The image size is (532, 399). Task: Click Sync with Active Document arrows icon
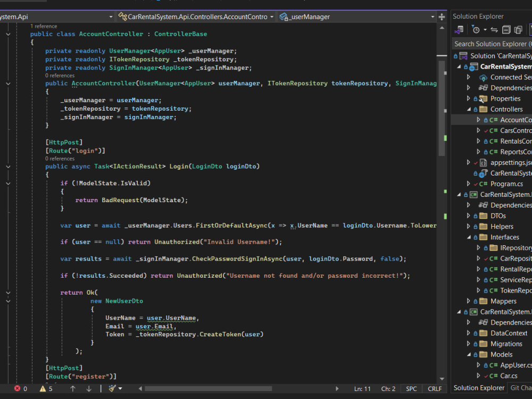[x=494, y=30]
